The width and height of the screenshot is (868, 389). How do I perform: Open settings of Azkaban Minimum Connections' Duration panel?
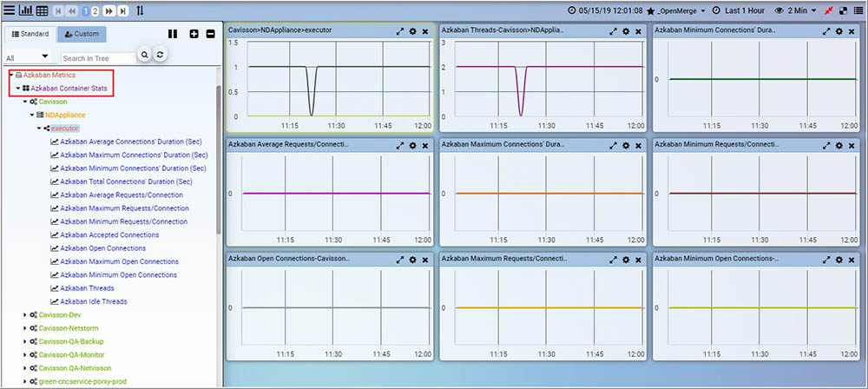pyautogui.click(x=838, y=31)
